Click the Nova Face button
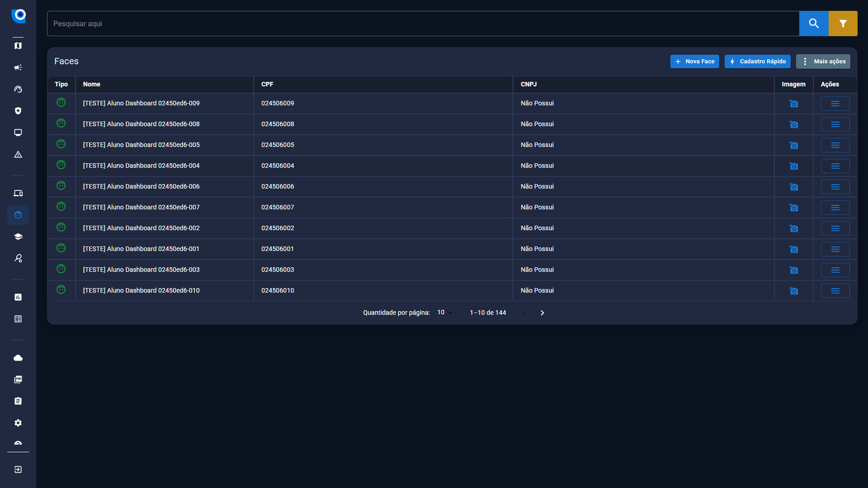The height and width of the screenshot is (488, 868). coord(694,62)
